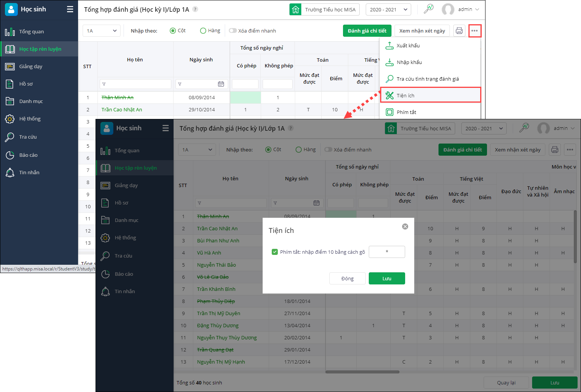Viewport: 581px width, 392px height.
Task: Click student name Bùi Phan Như Anh
Action: [x=218, y=241]
